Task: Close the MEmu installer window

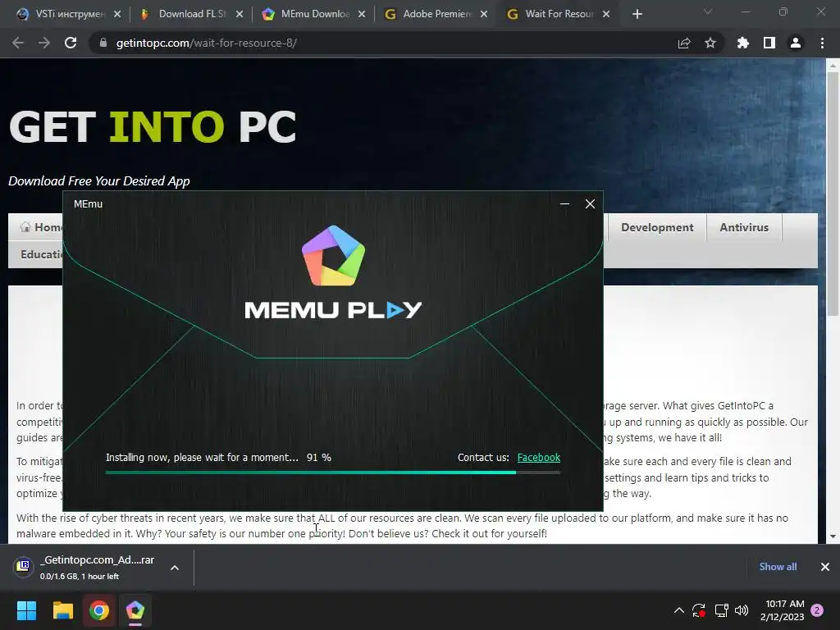Action: click(590, 203)
